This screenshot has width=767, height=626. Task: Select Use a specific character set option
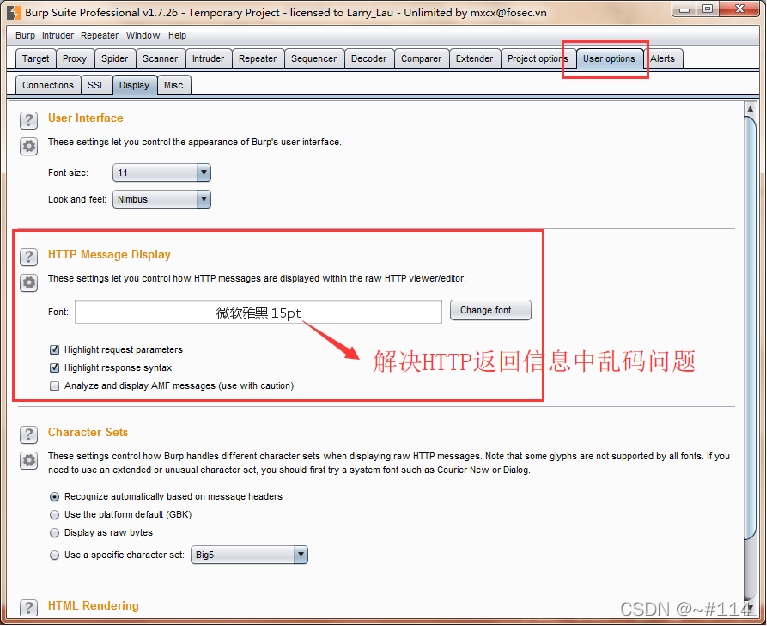[x=54, y=555]
